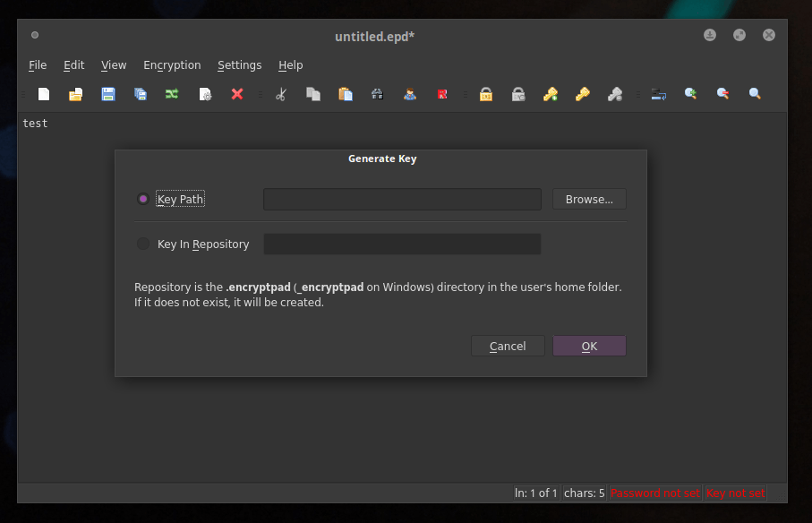The height and width of the screenshot is (523, 812).
Task: Click the Browse... button
Action: tap(589, 200)
